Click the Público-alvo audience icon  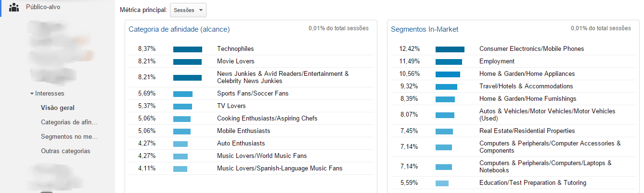coord(14,7)
